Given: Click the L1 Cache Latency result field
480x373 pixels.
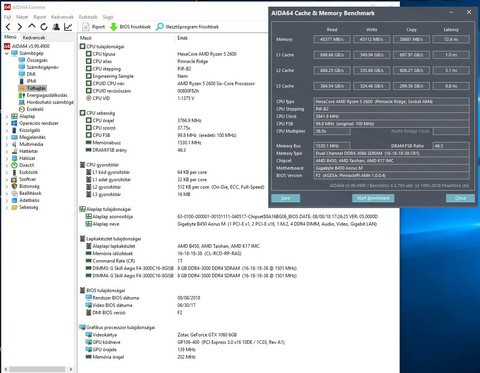Looking at the screenshot, I should [451, 55].
